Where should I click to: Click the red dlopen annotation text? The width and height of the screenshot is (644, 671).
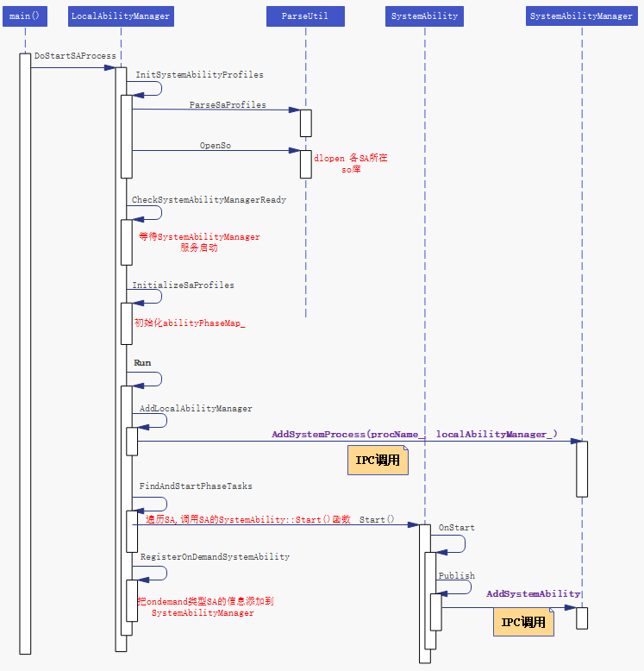(x=350, y=164)
